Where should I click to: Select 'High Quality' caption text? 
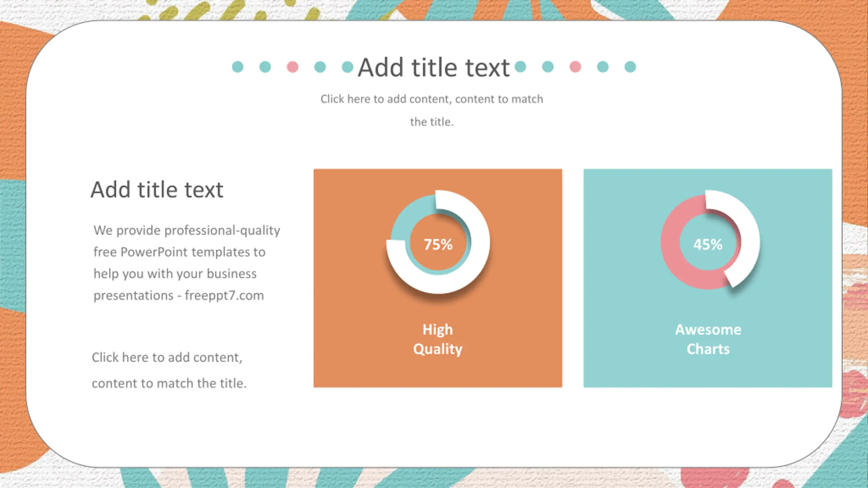(438, 340)
